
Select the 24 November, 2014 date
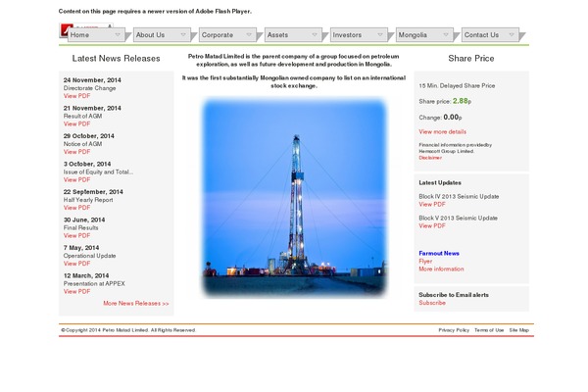point(92,80)
